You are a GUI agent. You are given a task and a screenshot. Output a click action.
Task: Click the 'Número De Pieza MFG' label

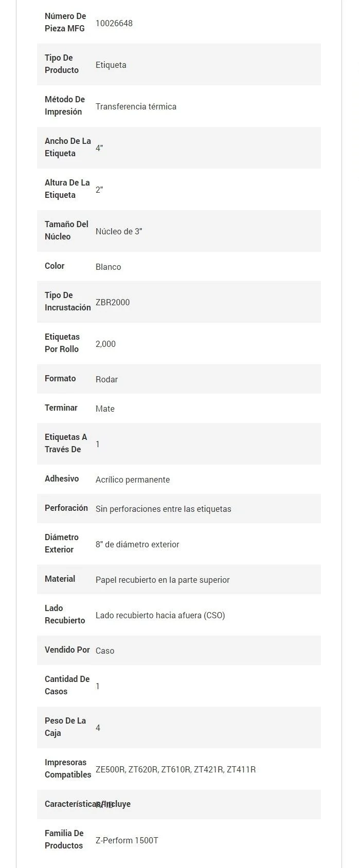[65, 23]
